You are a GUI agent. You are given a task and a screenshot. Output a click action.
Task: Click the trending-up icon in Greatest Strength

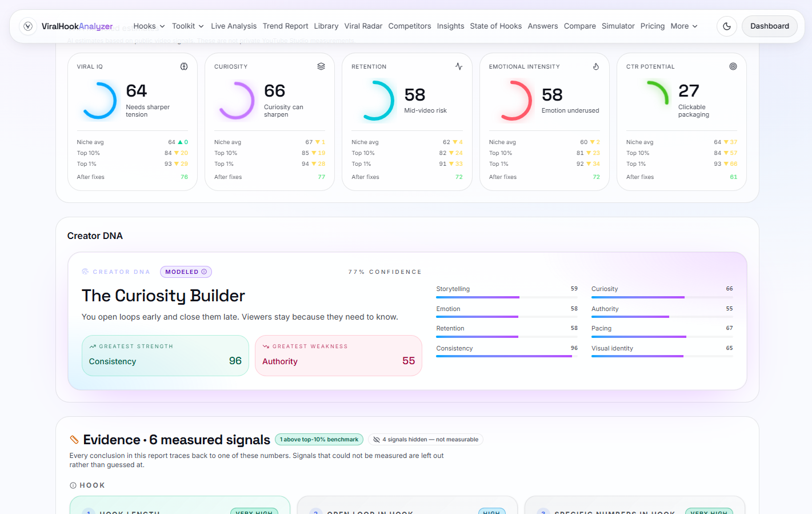point(93,346)
